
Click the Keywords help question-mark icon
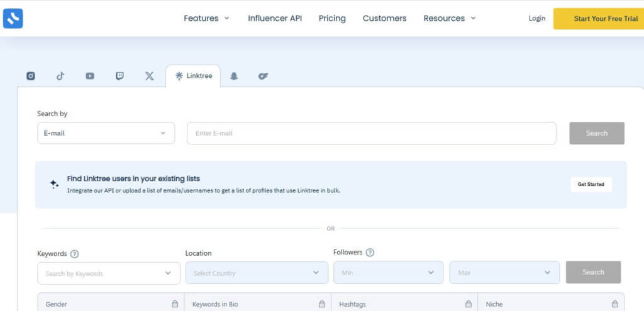pyautogui.click(x=74, y=254)
